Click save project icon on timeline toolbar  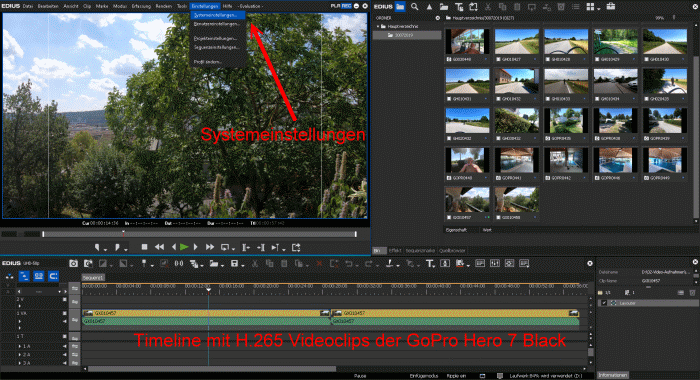tap(234, 263)
